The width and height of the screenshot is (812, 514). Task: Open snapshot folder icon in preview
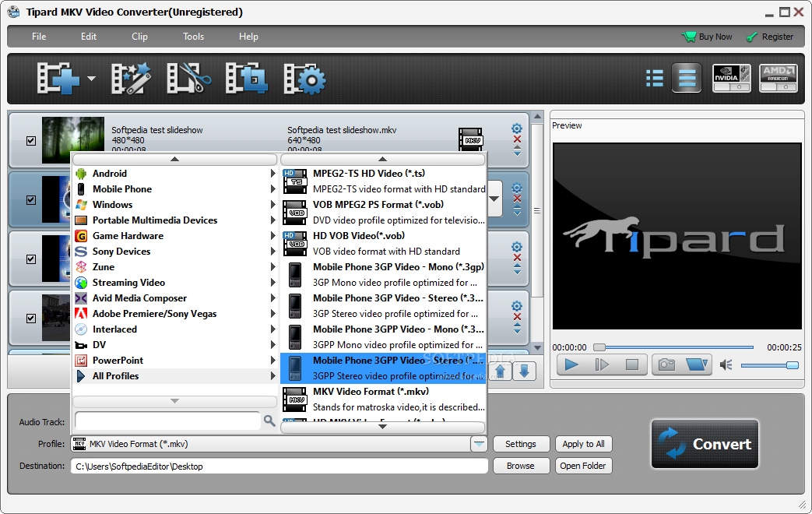click(x=697, y=365)
